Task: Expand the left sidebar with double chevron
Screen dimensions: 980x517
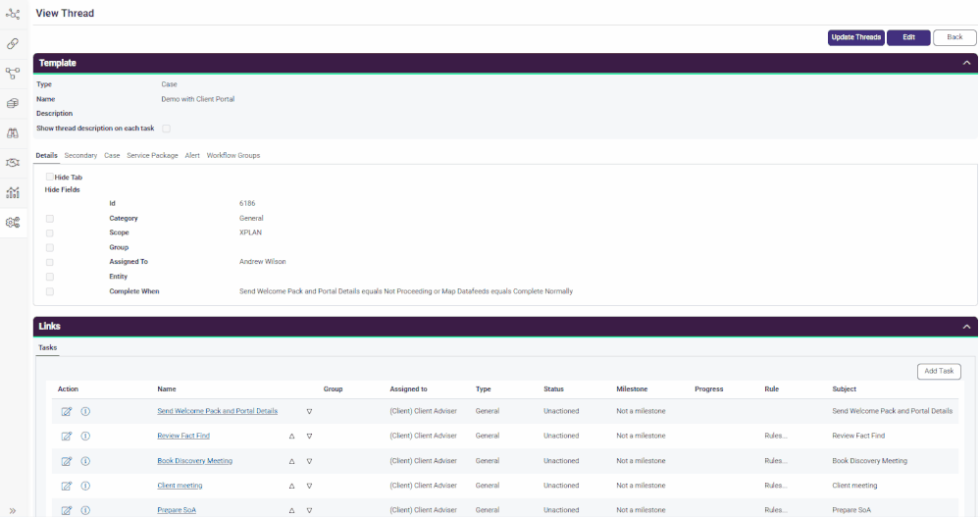Action: point(13,510)
